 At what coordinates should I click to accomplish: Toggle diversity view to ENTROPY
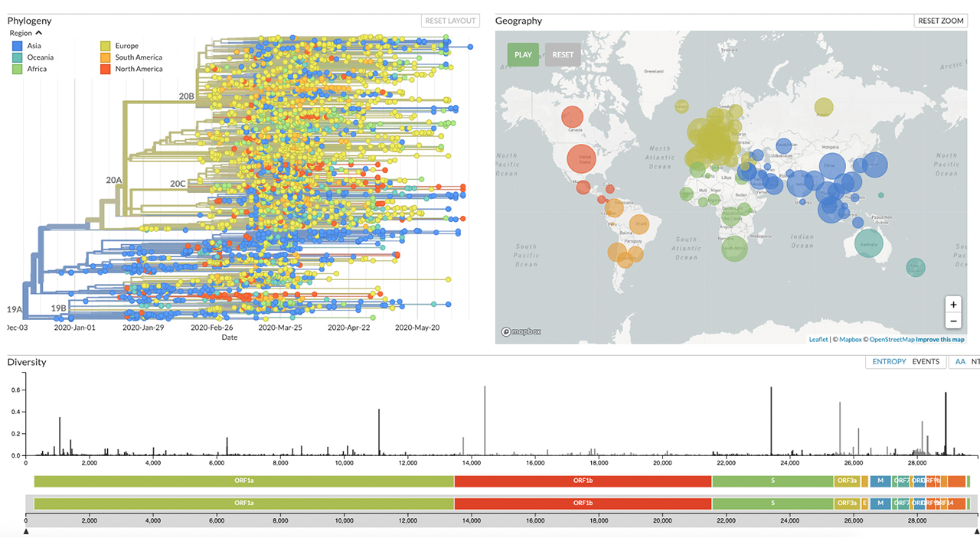point(889,362)
